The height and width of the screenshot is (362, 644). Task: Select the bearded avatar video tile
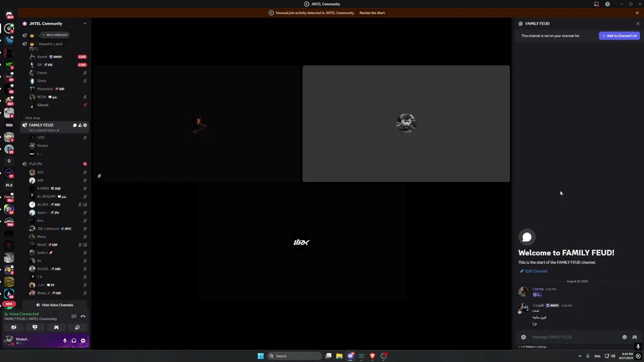tap(406, 124)
